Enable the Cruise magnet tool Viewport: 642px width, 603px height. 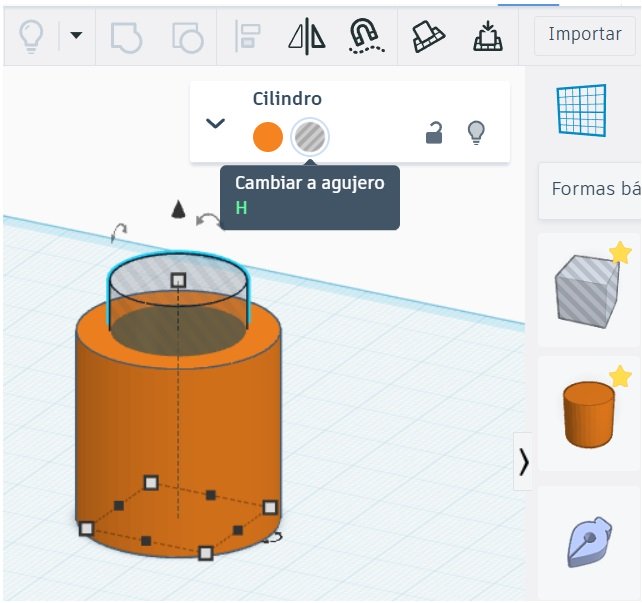367,36
